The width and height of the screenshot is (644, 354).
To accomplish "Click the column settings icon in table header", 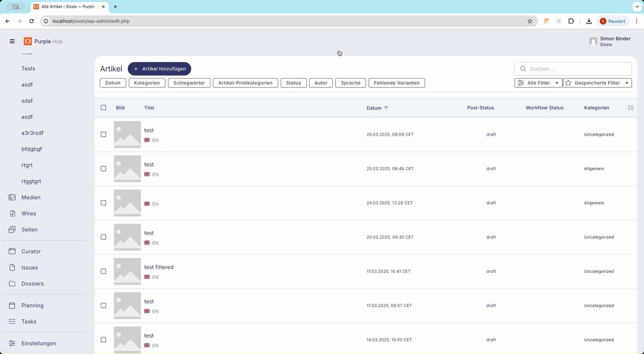I will click(x=631, y=108).
